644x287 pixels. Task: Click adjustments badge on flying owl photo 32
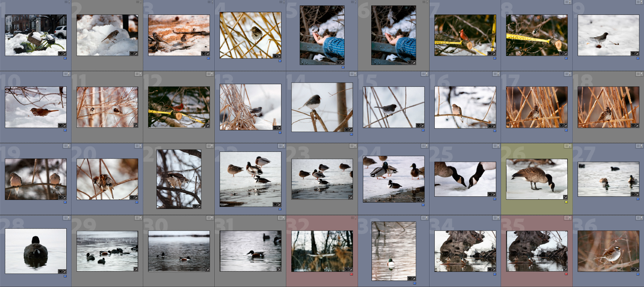pos(351,269)
